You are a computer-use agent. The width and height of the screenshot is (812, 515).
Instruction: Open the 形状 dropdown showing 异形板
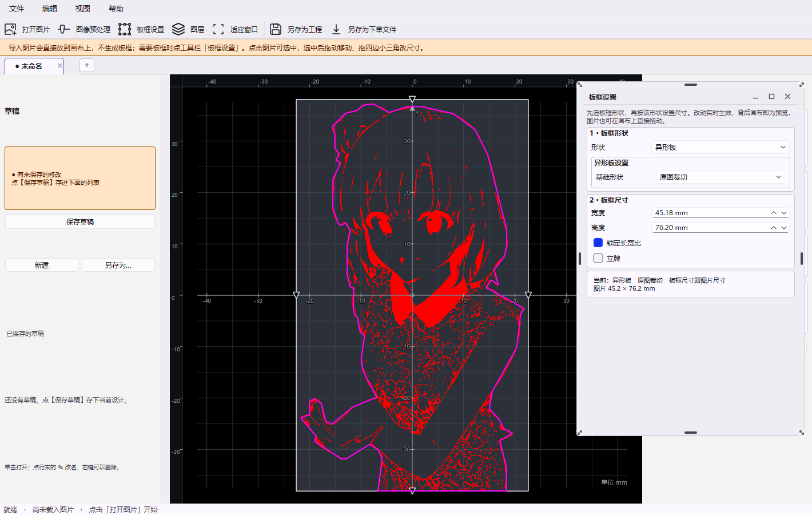click(x=721, y=147)
